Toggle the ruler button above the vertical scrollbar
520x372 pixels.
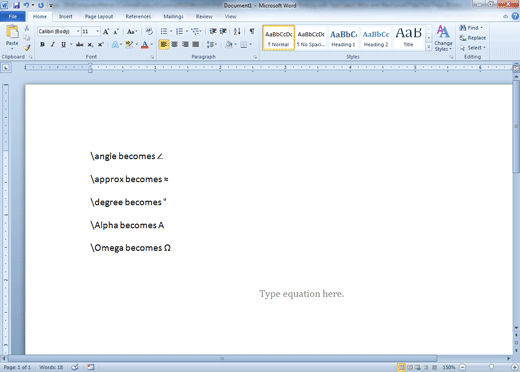(516, 68)
